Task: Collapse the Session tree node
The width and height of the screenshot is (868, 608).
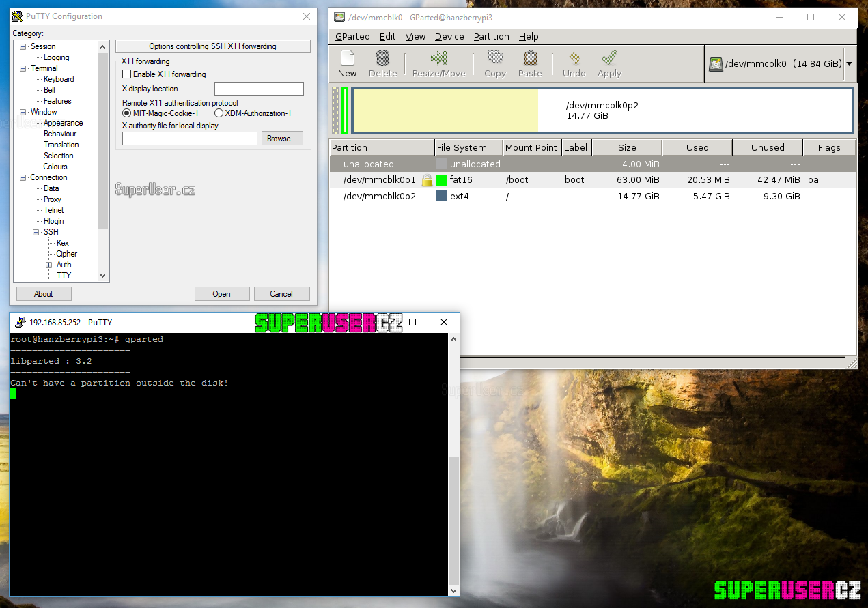Action: click(23, 46)
